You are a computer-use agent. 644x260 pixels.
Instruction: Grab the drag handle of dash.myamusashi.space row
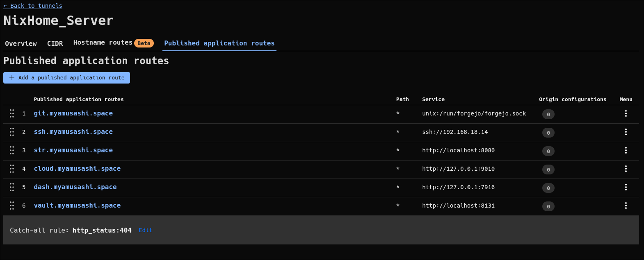[12, 187]
